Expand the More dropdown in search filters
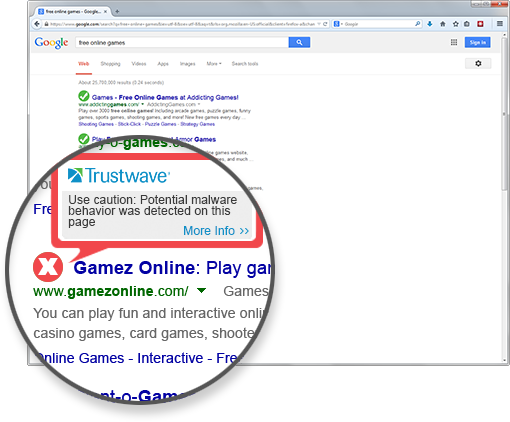The image size is (510, 422). tap(214, 64)
